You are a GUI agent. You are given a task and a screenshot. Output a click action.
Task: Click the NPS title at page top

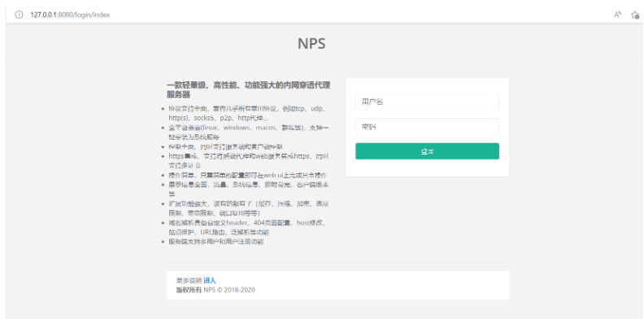click(311, 44)
